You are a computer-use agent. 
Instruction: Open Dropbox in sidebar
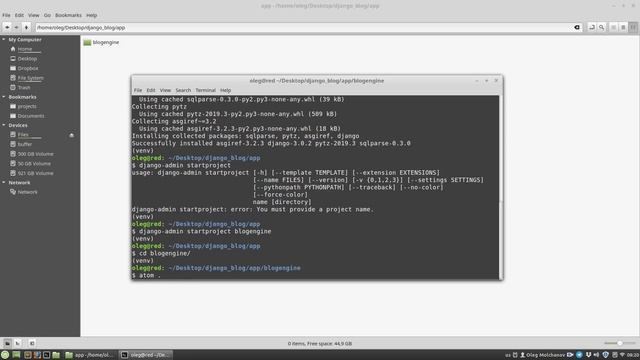[x=27, y=69]
